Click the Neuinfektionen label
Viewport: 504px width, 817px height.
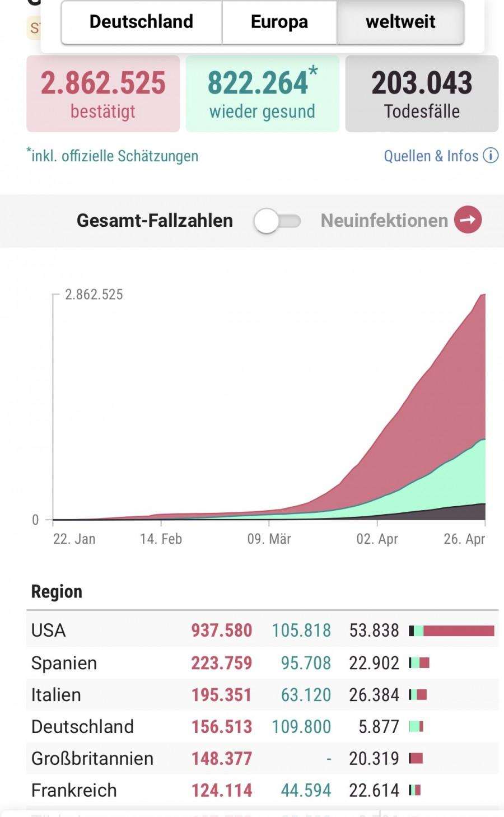(x=384, y=220)
